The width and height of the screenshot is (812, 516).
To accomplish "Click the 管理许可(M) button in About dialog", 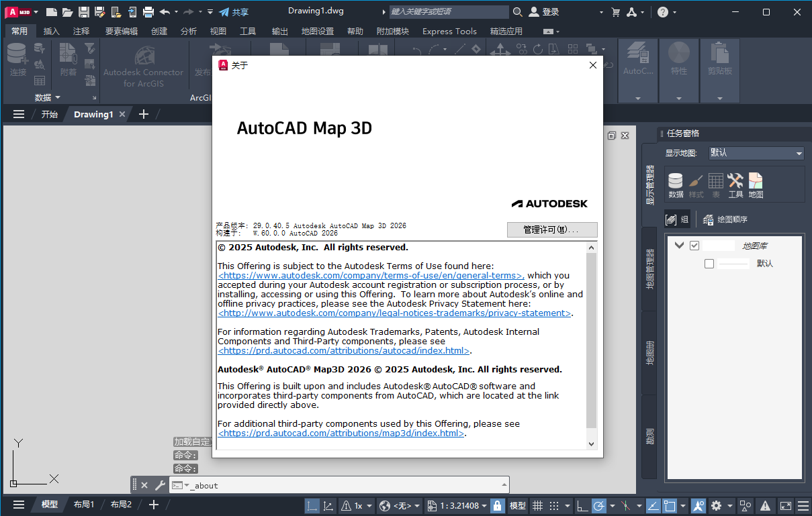I will 552,229.
